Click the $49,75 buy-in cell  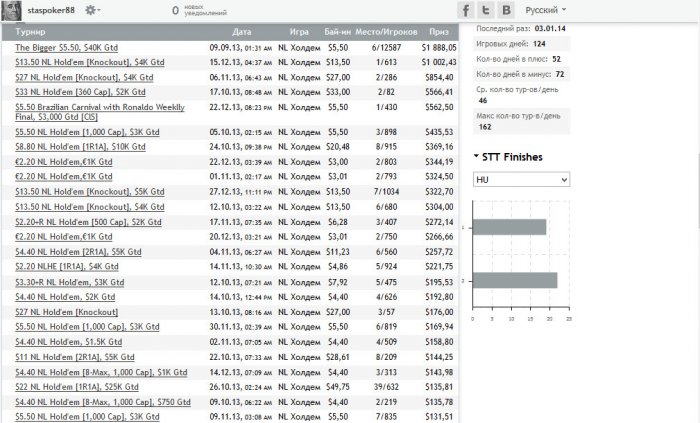(x=338, y=387)
